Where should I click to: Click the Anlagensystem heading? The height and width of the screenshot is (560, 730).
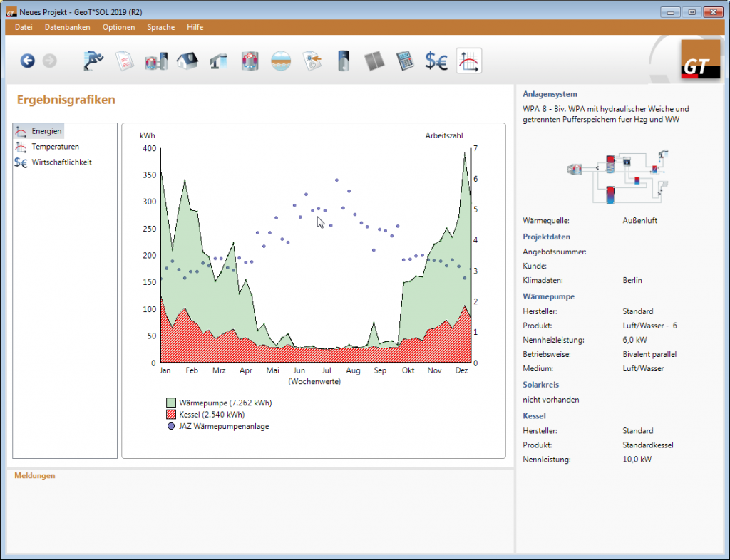550,94
